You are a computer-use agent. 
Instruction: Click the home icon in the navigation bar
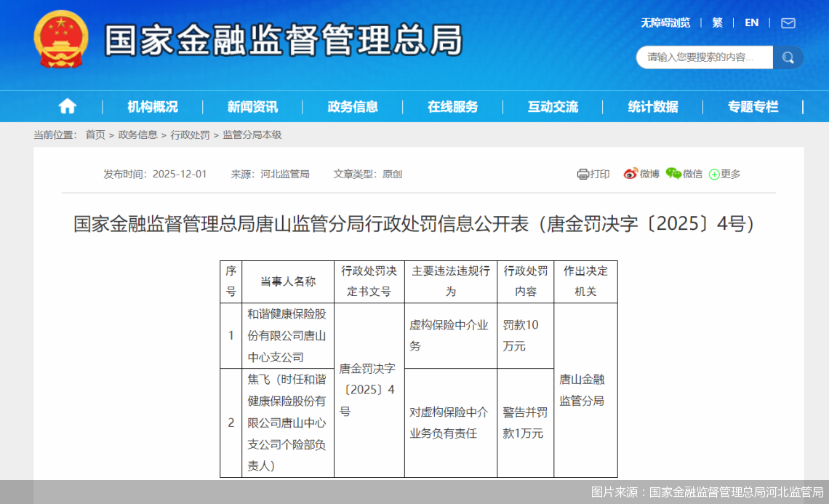point(67,106)
